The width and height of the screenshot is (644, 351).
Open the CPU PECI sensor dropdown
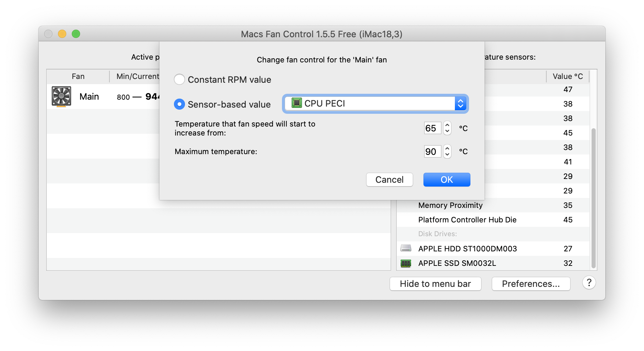[375, 103]
